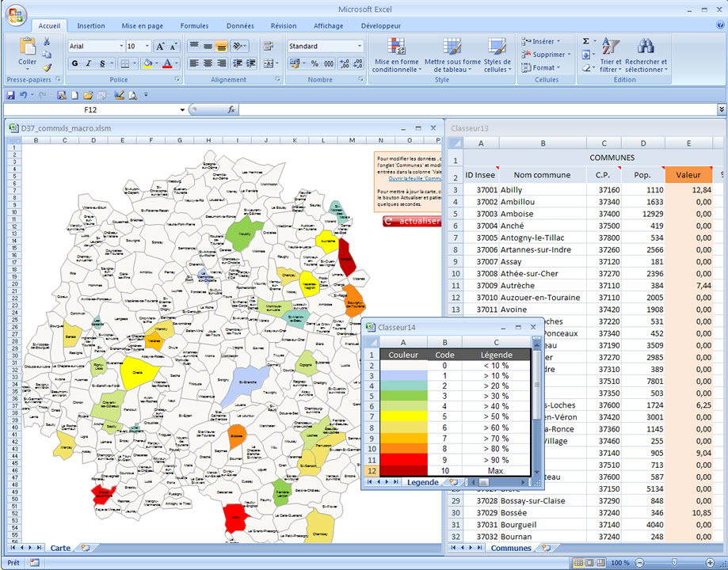The image size is (728, 570).
Task: Open the Développeur ribbon tab
Action: tap(381, 26)
